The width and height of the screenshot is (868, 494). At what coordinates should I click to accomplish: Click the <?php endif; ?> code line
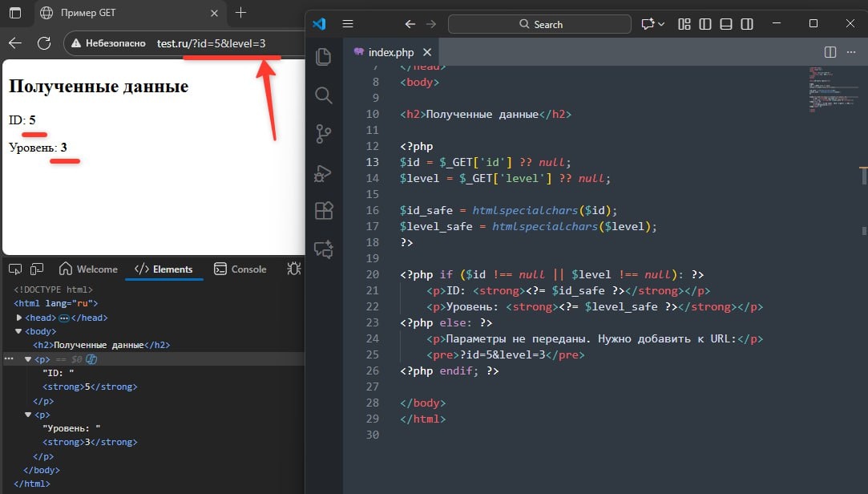click(x=449, y=371)
